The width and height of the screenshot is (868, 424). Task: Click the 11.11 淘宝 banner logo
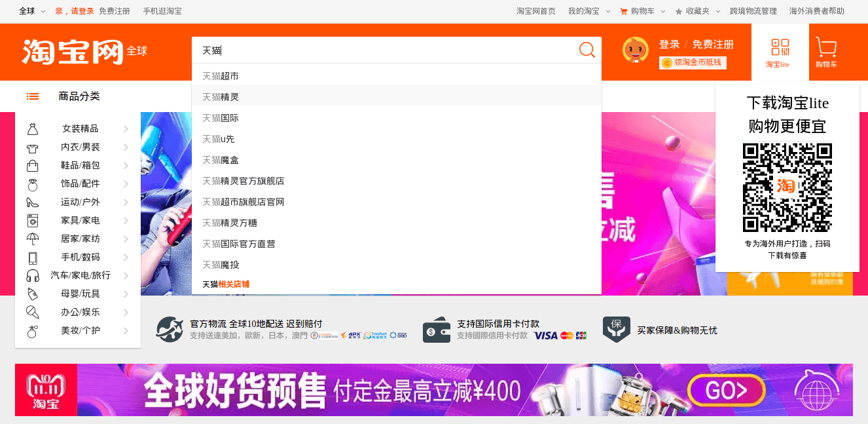[x=46, y=390]
